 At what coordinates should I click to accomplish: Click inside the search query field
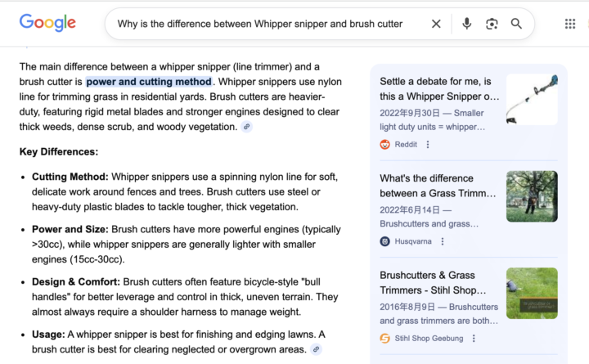[x=260, y=24]
